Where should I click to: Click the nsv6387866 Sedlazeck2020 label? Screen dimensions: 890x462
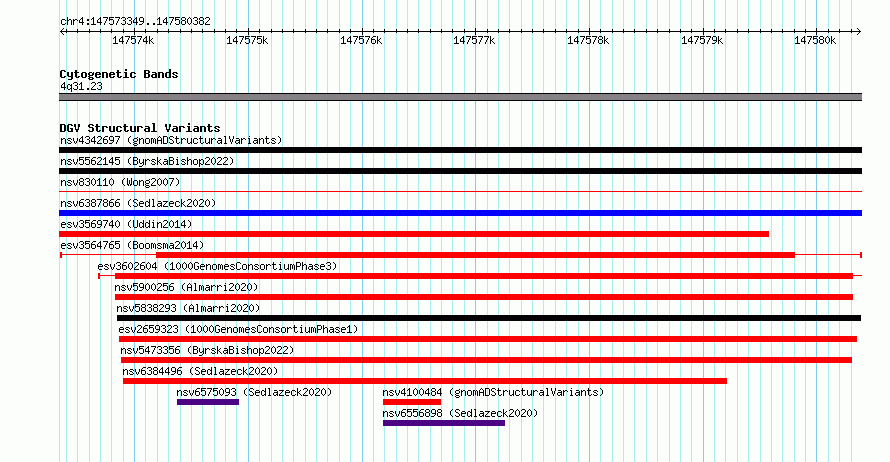click(138, 203)
